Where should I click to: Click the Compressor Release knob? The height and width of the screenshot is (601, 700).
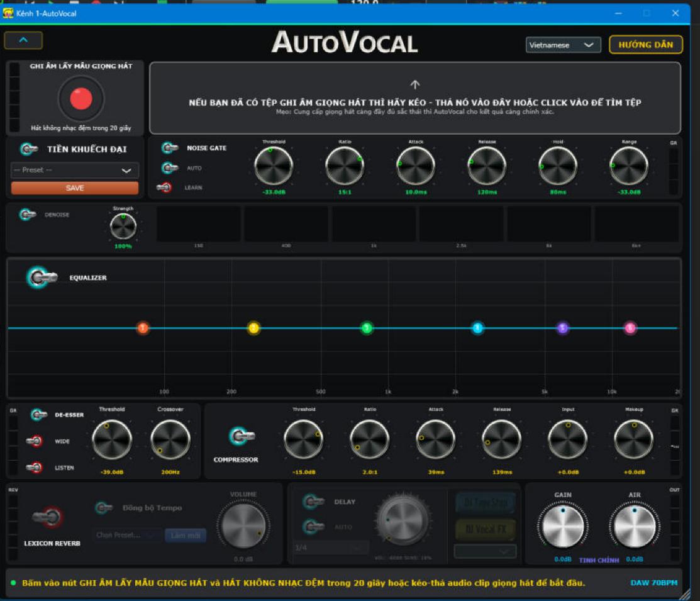502,440
